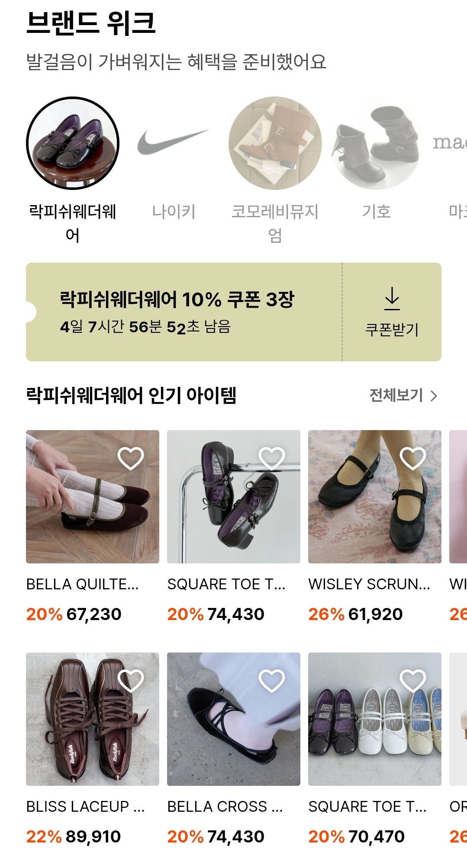Image resolution: width=467 pixels, height=868 pixels.
Task: Switch to the 기호 brand label
Action: (x=377, y=212)
